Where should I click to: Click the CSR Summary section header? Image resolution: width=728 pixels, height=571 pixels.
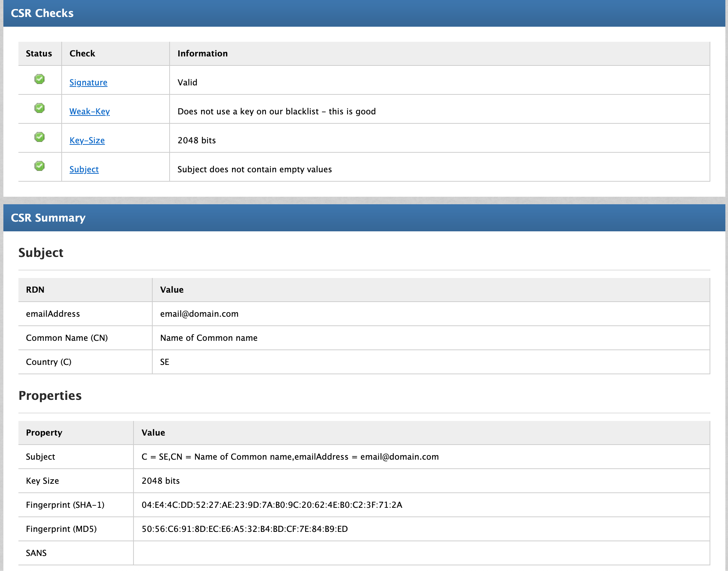pos(48,218)
